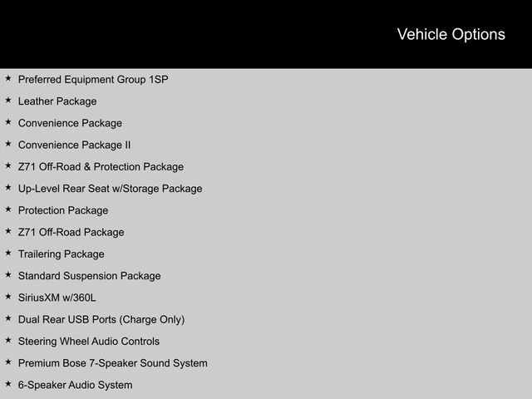Click the Leather Package text label
The width and height of the screenshot is (532, 399).
(57, 101)
